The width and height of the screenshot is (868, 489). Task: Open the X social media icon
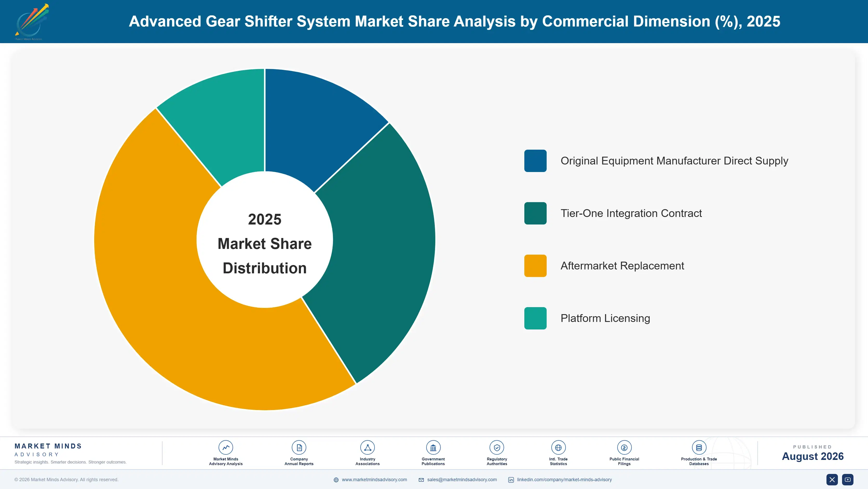tap(832, 480)
